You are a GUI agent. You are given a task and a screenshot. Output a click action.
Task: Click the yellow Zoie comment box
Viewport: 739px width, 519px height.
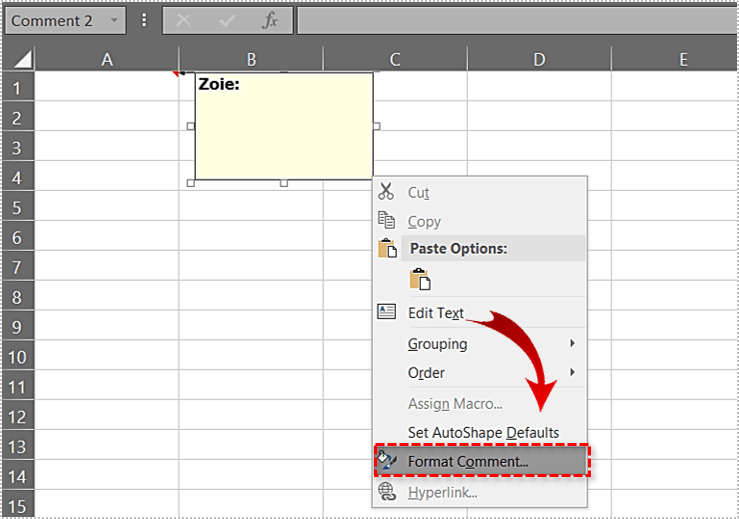click(284, 130)
